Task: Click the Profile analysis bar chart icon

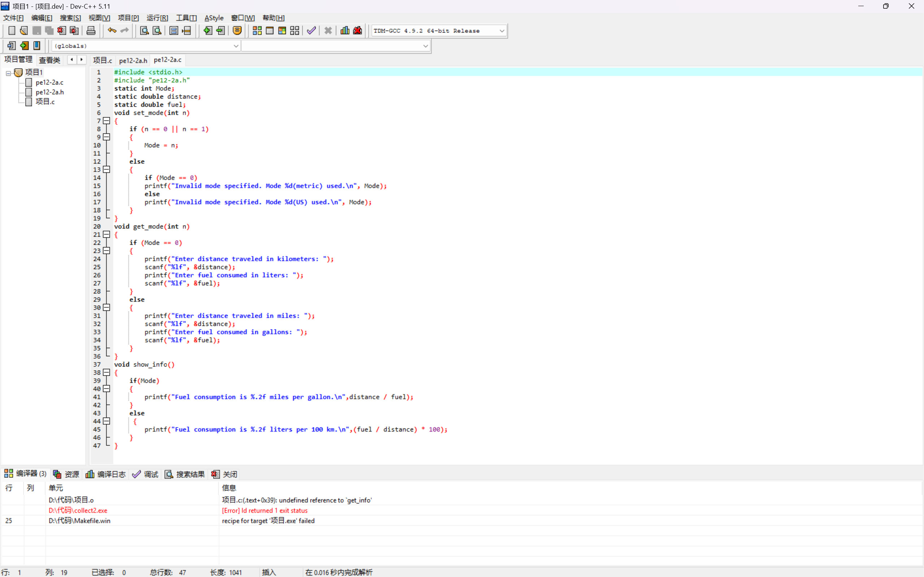Action: tap(345, 31)
